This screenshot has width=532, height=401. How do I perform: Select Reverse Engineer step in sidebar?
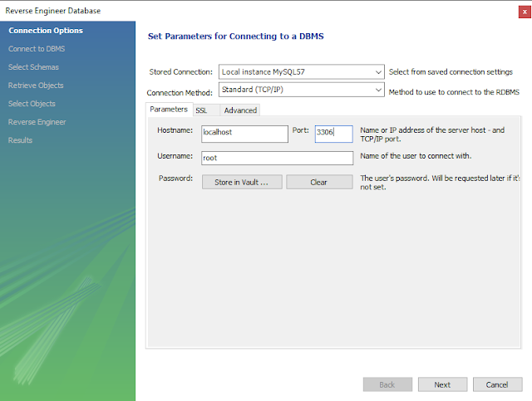click(37, 122)
